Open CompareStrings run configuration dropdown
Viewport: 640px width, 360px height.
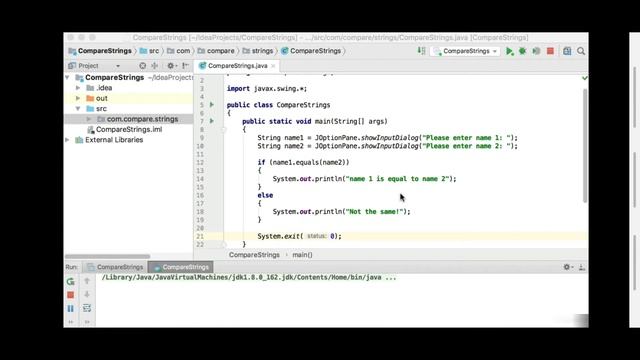click(x=466, y=51)
